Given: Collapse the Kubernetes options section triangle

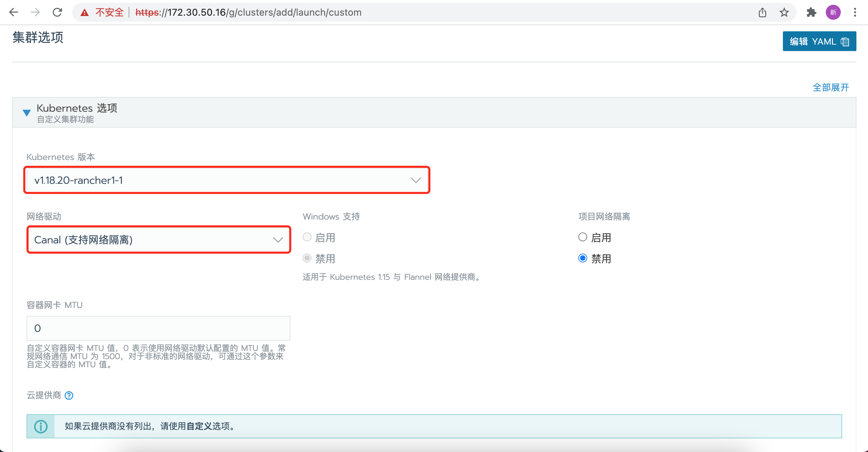Looking at the screenshot, I should click(x=27, y=113).
